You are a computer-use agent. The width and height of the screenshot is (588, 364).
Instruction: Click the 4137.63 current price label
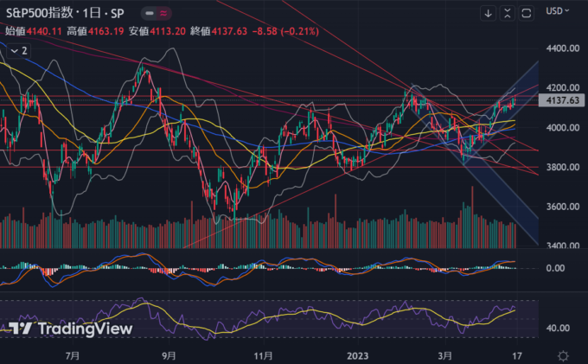click(x=562, y=101)
